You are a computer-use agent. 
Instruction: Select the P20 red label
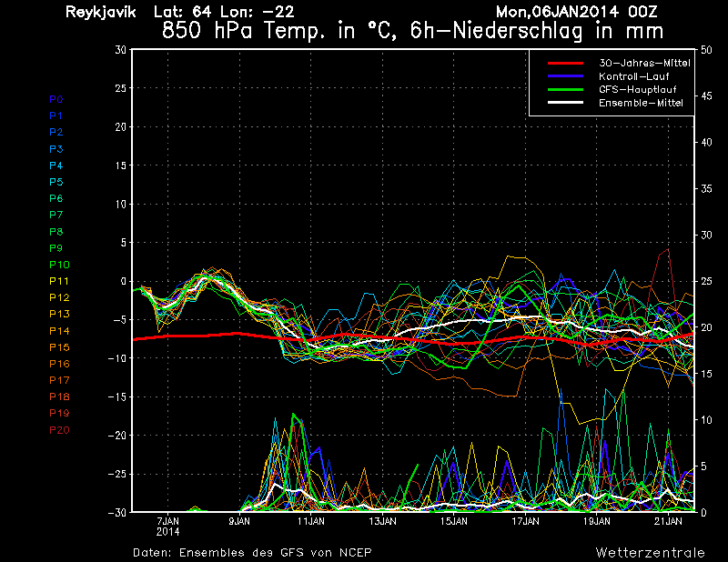pyautogui.click(x=59, y=430)
